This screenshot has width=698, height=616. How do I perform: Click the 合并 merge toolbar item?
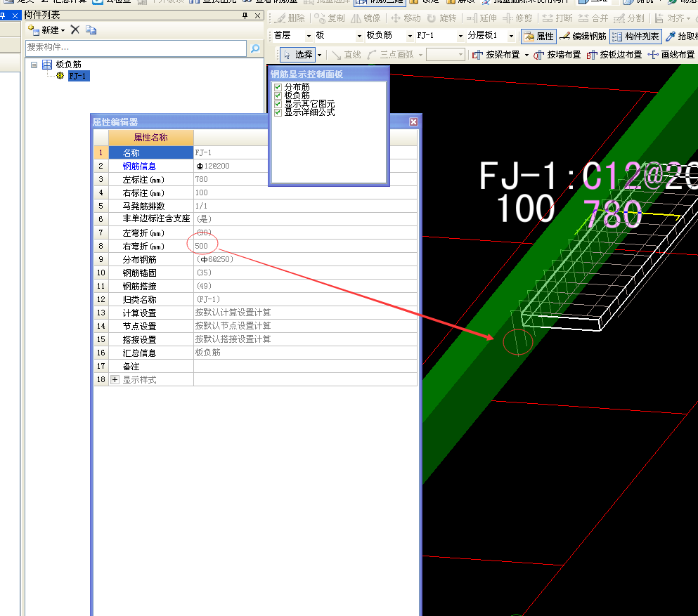click(593, 18)
